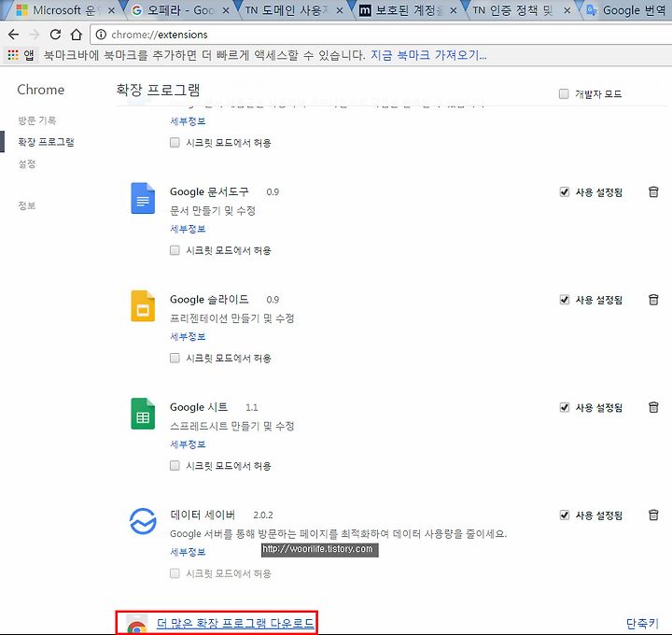Close the Microsoft tab
Image resolution: width=672 pixels, height=635 pixels.
pyautogui.click(x=111, y=10)
